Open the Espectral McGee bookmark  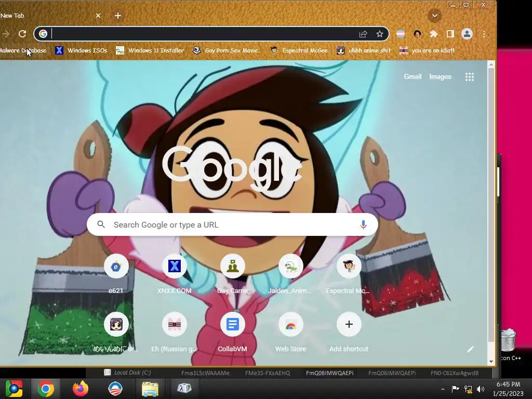click(299, 50)
